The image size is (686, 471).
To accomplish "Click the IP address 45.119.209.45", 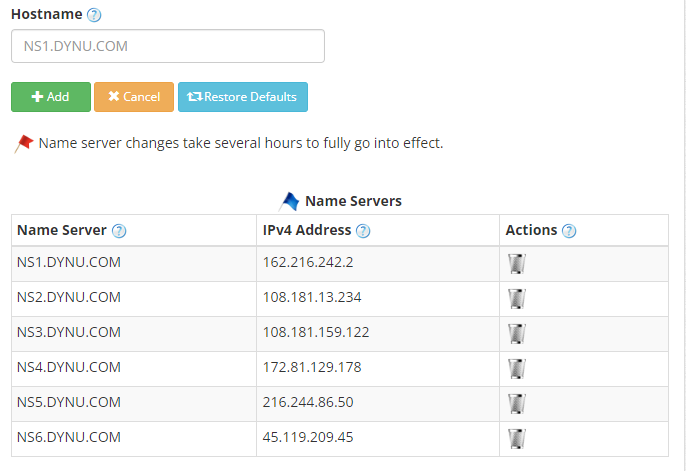I will click(x=308, y=437).
